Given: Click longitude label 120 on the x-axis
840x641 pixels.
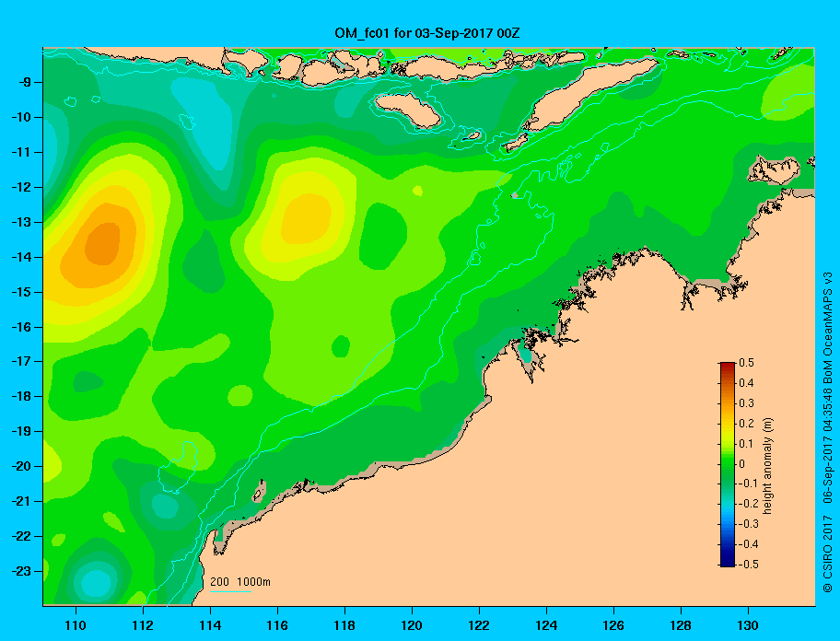Looking at the screenshot, I should 412,625.
